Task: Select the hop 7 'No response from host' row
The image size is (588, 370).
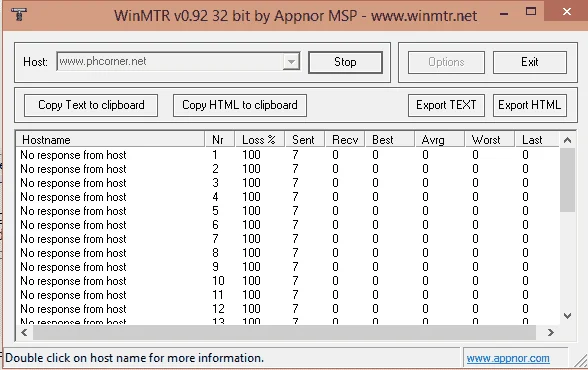Action: [x=288, y=239]
